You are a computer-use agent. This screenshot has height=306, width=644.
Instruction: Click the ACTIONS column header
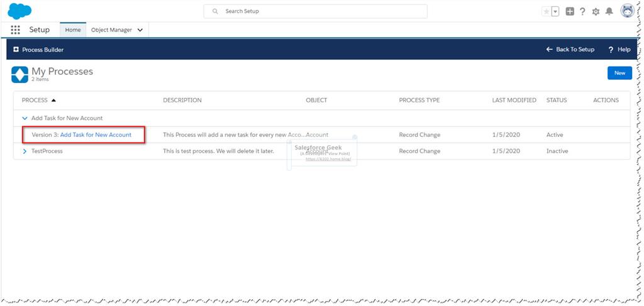click(x=606, y=100)
